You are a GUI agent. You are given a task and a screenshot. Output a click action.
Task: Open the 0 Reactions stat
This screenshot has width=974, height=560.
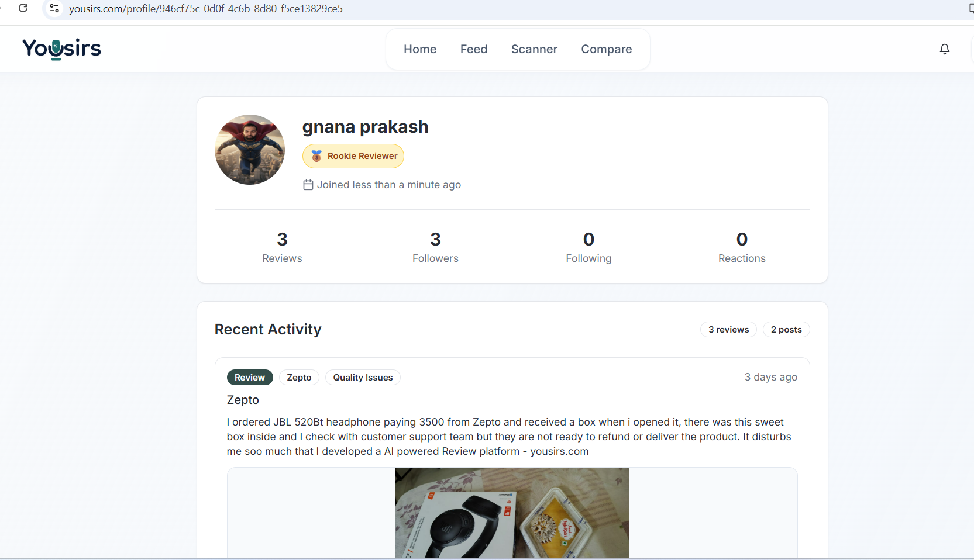(x=742, y=247)
